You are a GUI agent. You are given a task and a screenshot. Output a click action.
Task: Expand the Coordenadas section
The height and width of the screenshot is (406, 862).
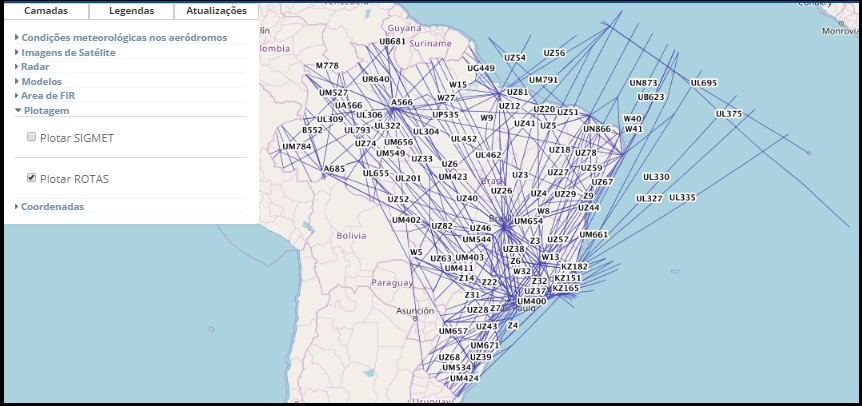pyautogui.click(x=52, y=207)
